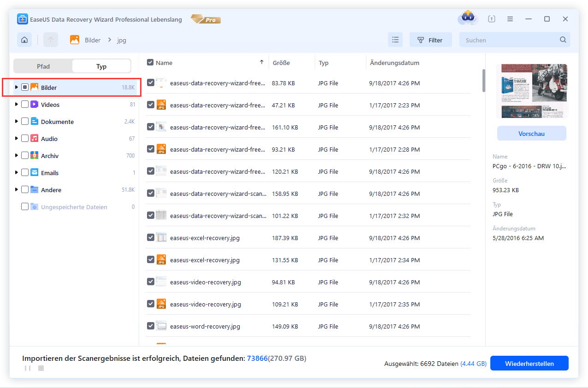Click the JPG file icon of the 47.21 KB file

tap(161, 105)
